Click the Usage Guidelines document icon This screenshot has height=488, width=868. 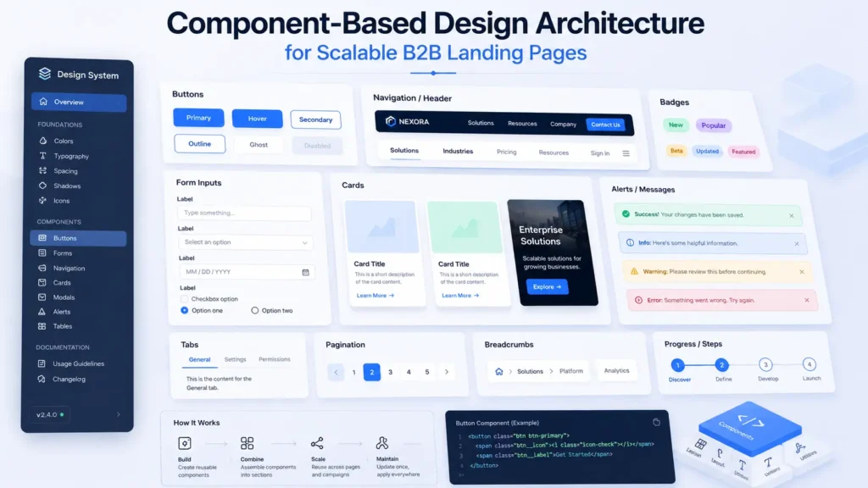(42, 363)
